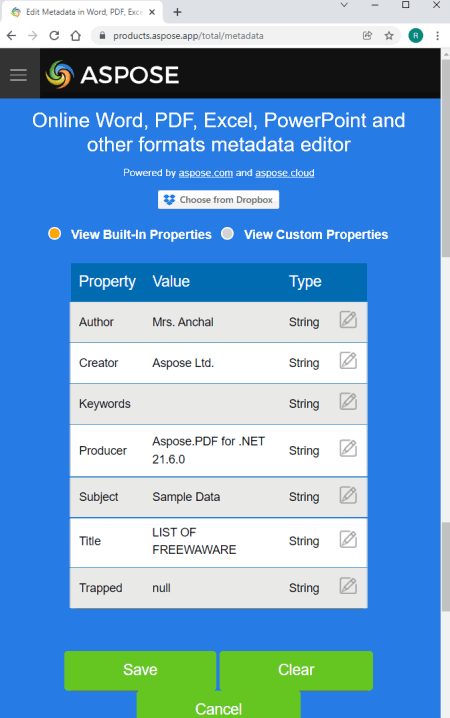Edit the Subject property pencil icon

(x=348, y=495)
